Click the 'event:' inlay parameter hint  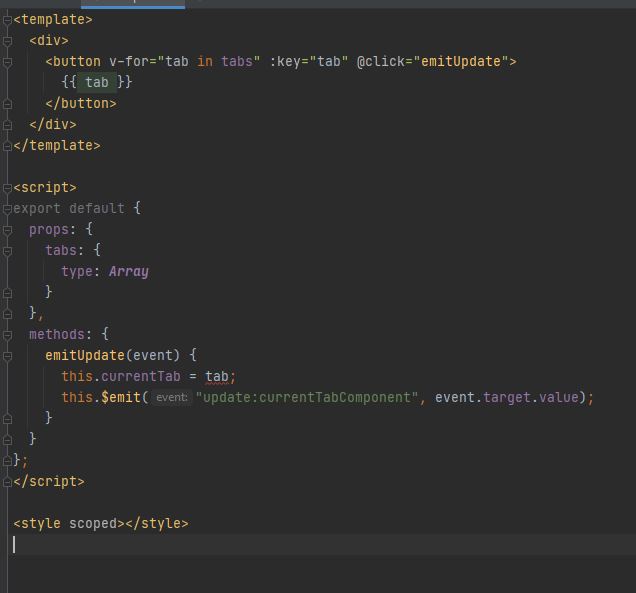coord(172,397)
